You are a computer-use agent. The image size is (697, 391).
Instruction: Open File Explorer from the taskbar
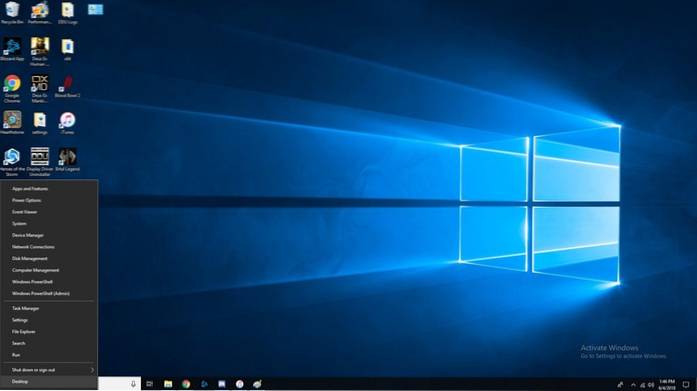[x=168, y=384]
